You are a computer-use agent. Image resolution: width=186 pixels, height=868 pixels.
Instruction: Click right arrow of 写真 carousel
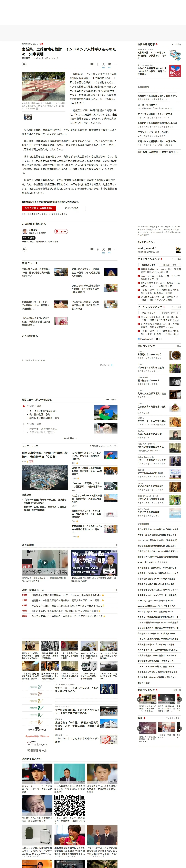(180, 729)
